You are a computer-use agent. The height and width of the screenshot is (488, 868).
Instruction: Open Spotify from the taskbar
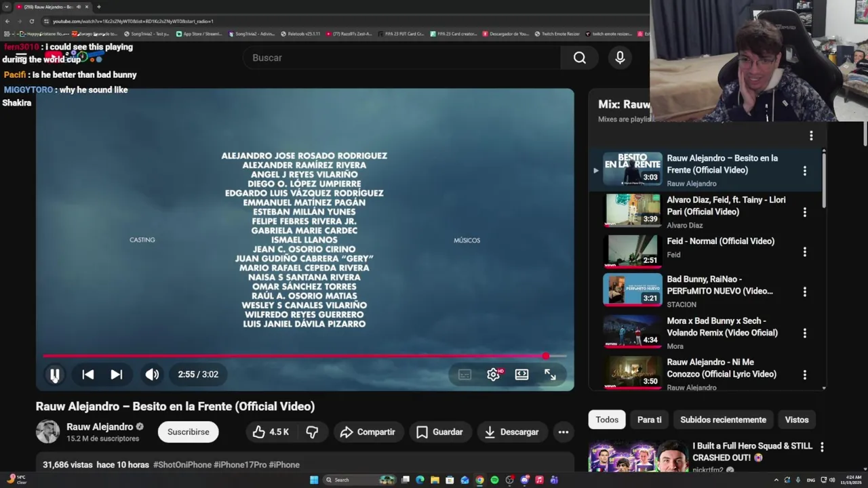[494, 480]
